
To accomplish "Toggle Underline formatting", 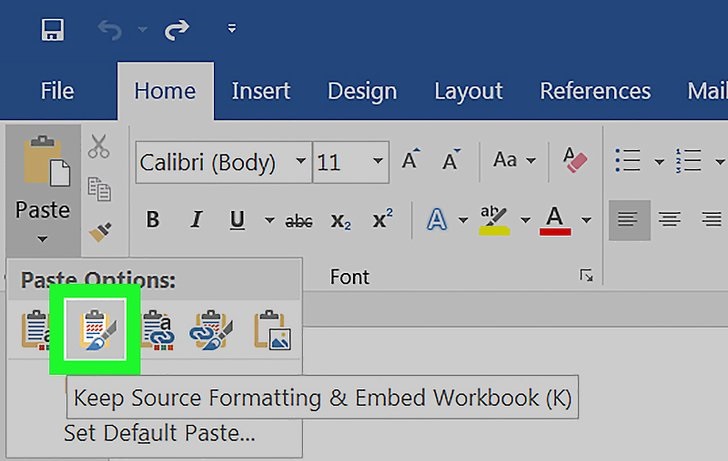I will click(x=237, y=220).
